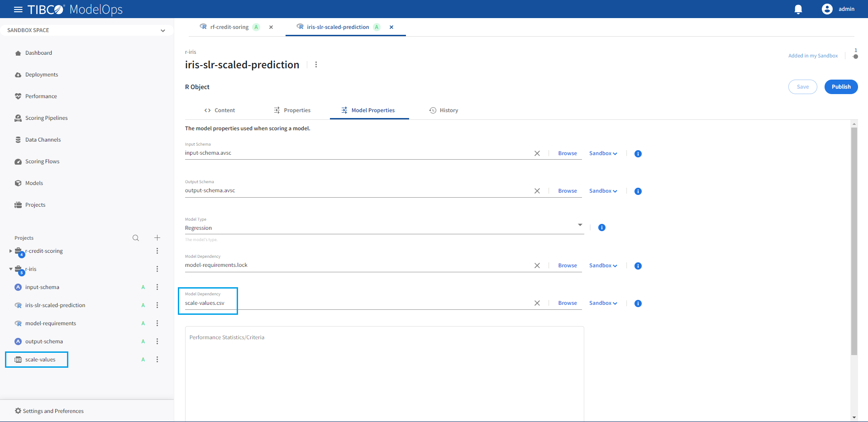This screenshot has height=422, width=868.
Task: Expand the r-credit-scoring project tree
Action: pos(11,251)
